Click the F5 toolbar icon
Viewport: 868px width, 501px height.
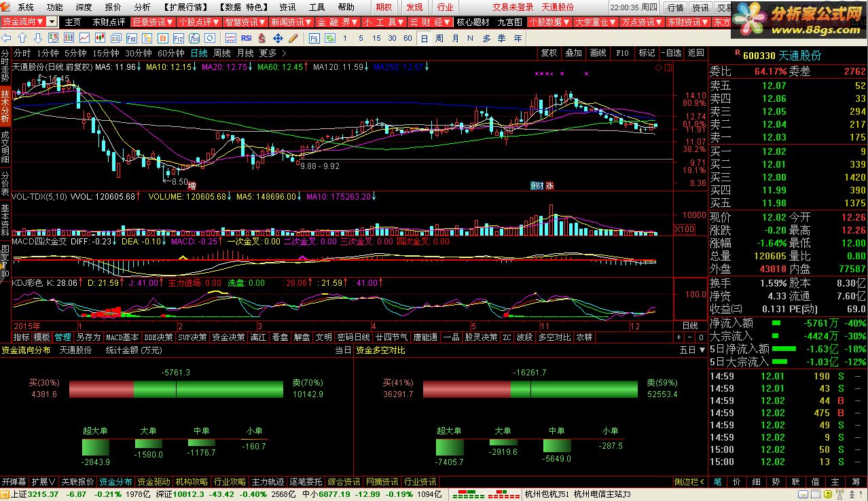click(314, 38)
